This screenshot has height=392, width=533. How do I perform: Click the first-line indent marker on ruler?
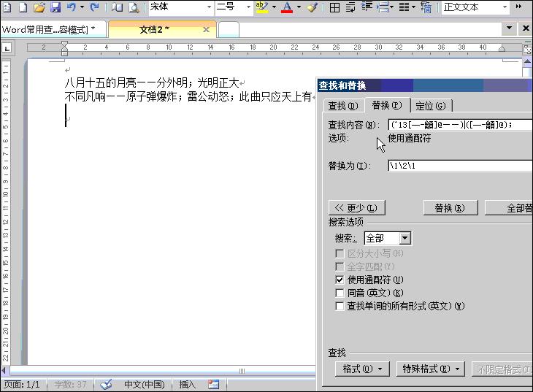[64, 44]
